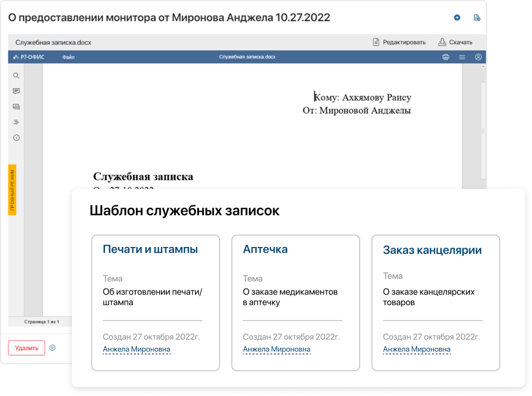
Task: Open the user account icon in viewer
Action: click(477, 57)
